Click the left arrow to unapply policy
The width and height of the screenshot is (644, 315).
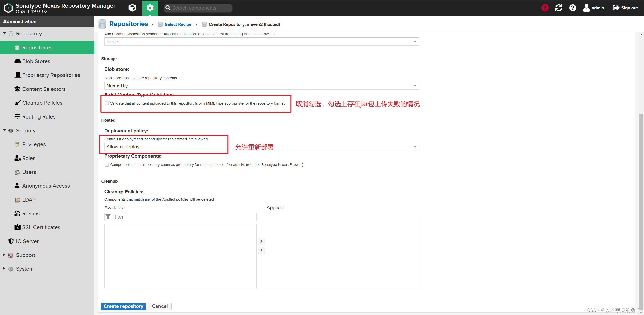261,250
